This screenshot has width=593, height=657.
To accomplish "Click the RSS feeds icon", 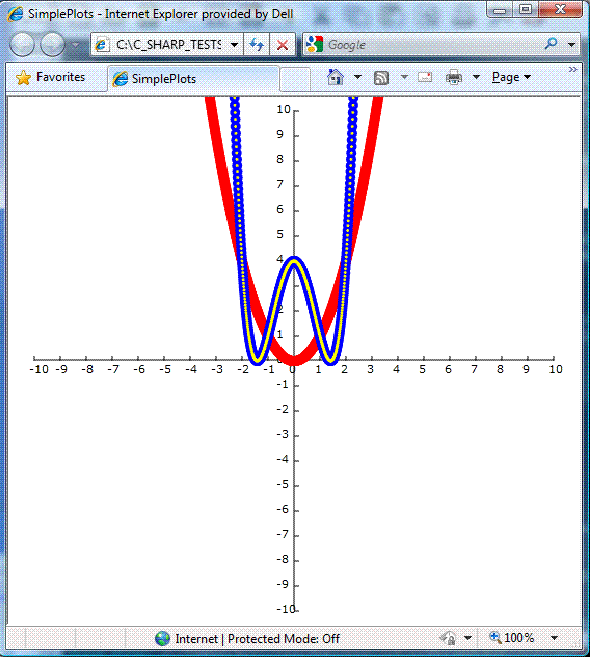I will (x=381, y=78).
